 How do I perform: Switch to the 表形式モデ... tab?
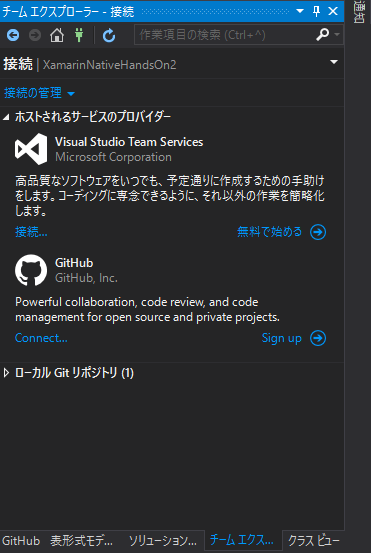click(81, 540)
